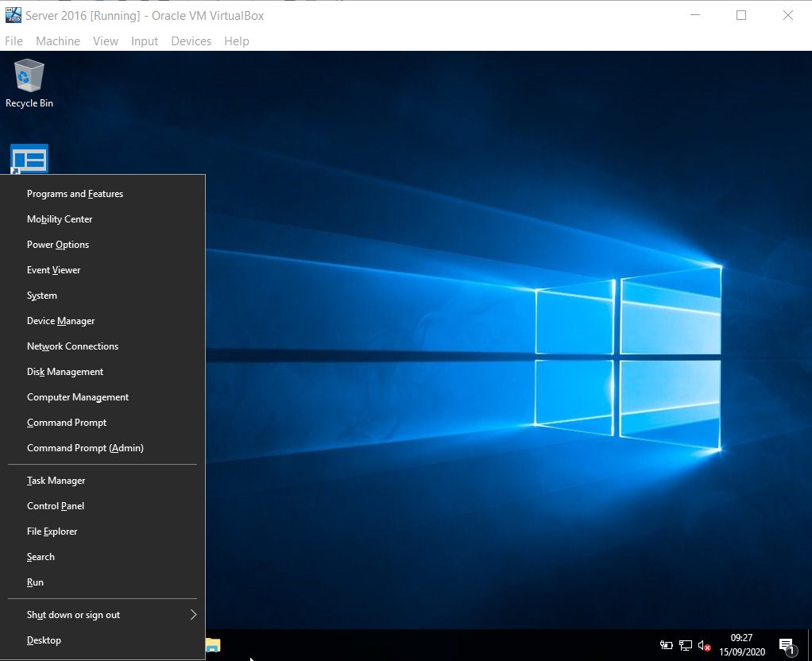Click the VirtualBox window title icon
The height and width of the screenshot is (661, 812).
14,16
